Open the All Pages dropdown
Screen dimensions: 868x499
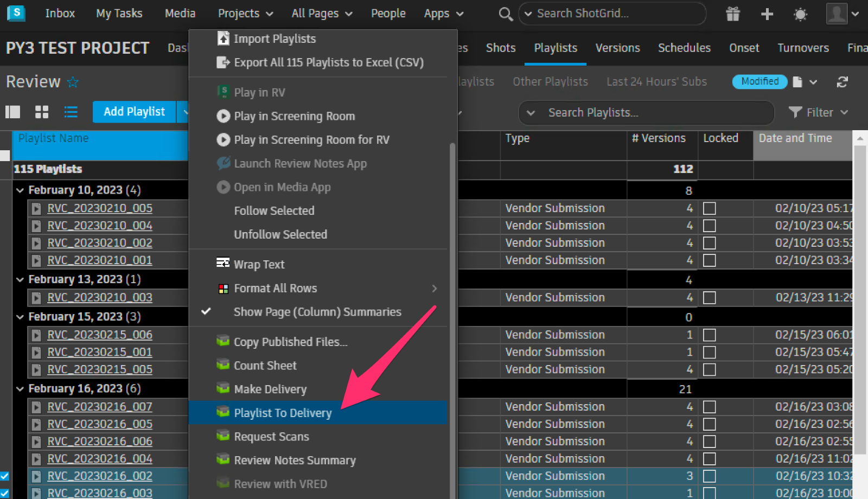[x=322, y=14]
